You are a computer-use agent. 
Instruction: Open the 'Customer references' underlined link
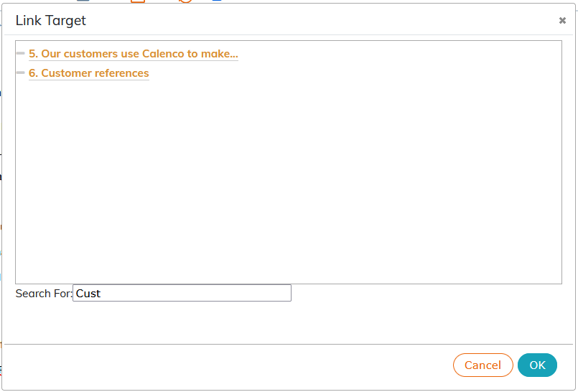click(x=89, y=73)
